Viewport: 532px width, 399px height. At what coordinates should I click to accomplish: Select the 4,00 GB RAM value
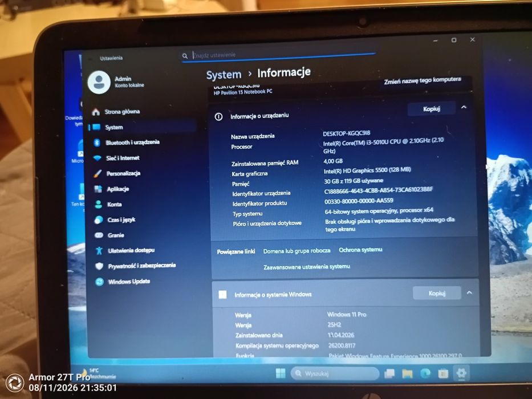pos(333,161)
